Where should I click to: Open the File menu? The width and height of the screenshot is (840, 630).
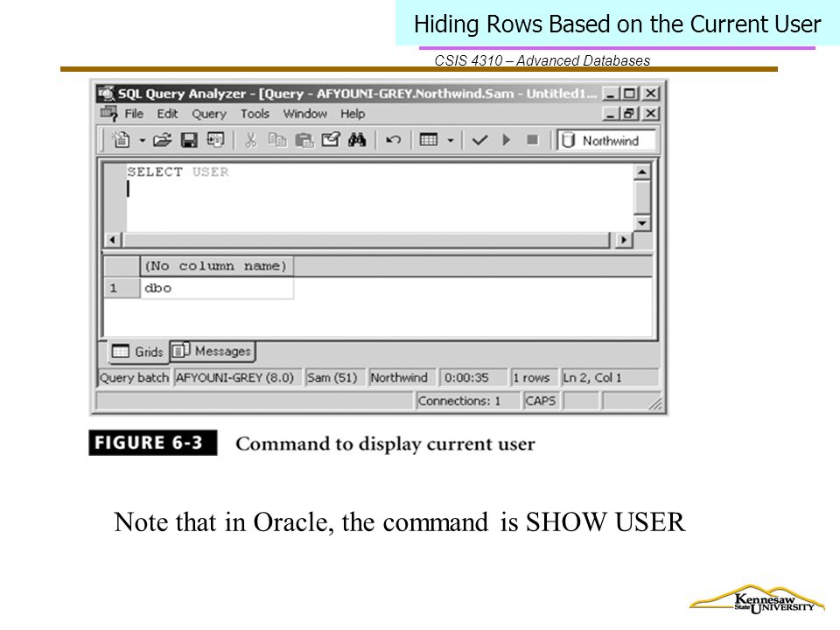[134, 114]
